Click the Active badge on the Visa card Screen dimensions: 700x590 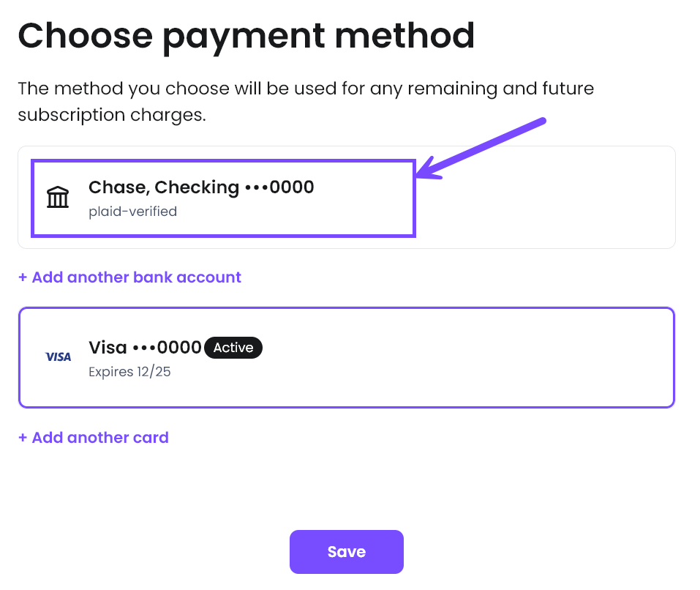point(233,348)
